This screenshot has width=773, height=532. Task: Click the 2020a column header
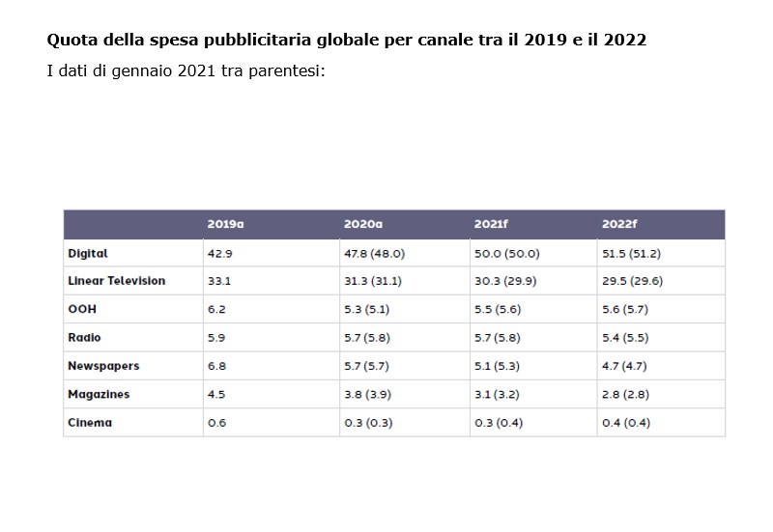pyautogui.click(x=363, y=224)
